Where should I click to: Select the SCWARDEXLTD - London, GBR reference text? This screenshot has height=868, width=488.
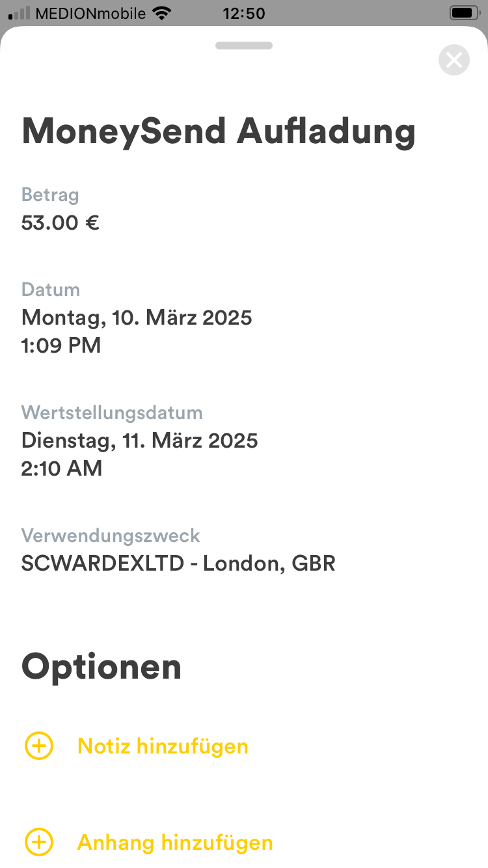click(178, 563)
